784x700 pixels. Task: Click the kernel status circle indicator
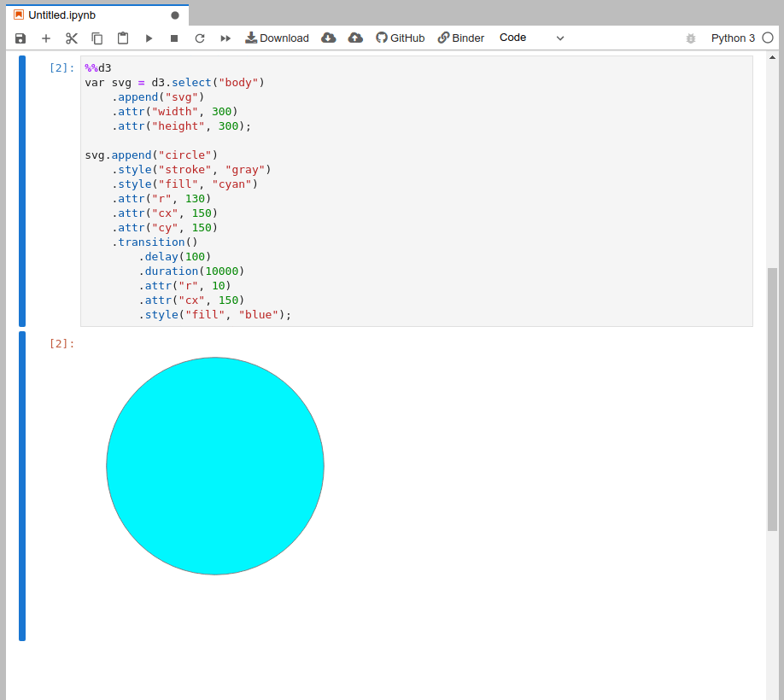(768, 38)
